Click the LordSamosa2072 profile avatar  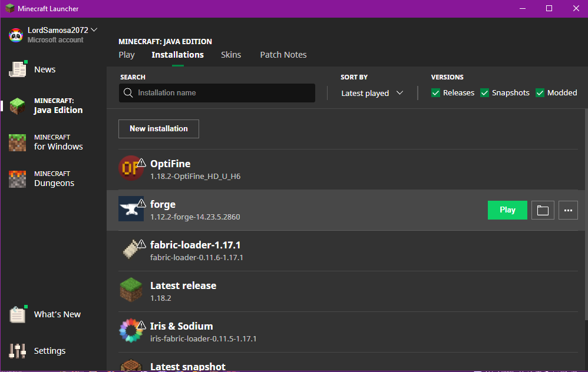tap(16, 35)
